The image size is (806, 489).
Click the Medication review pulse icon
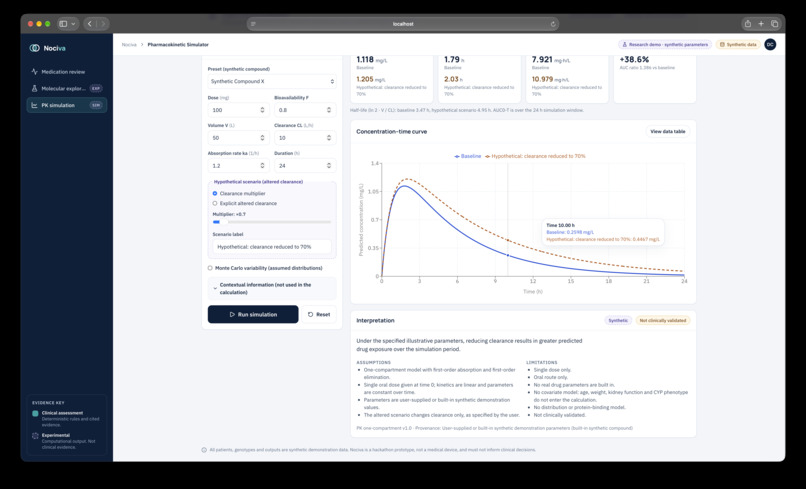tap(34, 71)
